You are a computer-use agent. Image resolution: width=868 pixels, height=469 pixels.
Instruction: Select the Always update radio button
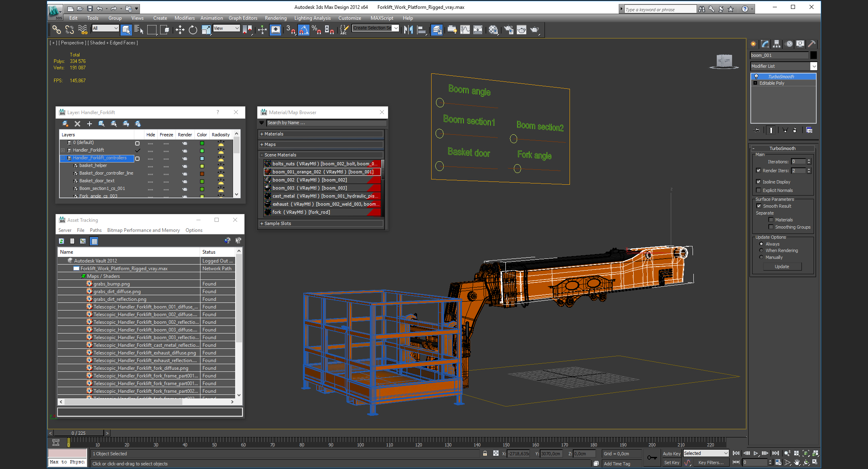(x=761, y=244)
